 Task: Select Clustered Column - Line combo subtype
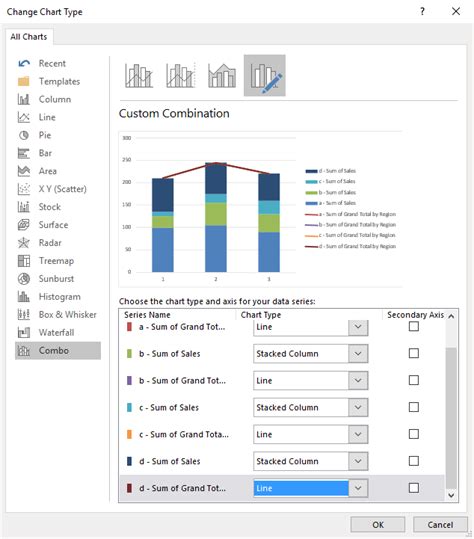[x=139, y=75]
